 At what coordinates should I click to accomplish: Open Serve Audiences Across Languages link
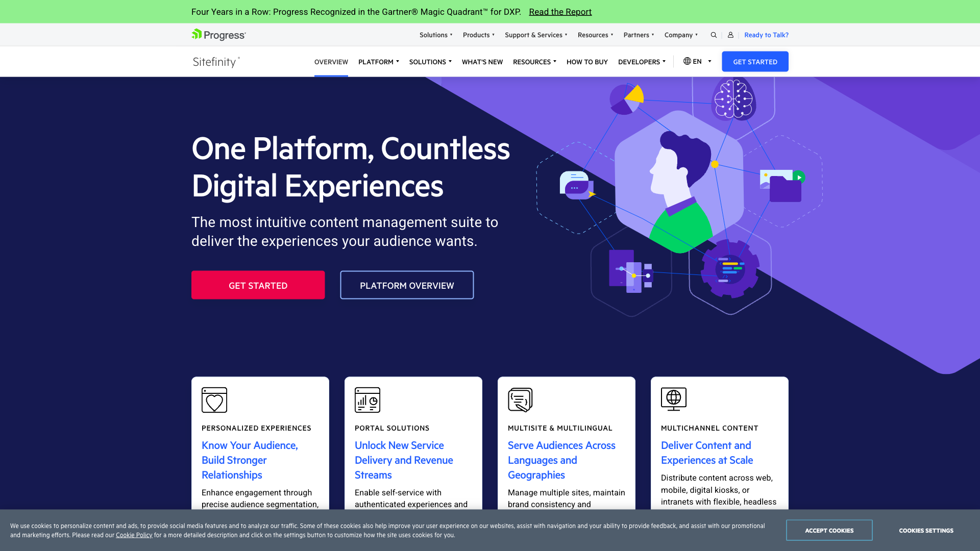[561, 460]
